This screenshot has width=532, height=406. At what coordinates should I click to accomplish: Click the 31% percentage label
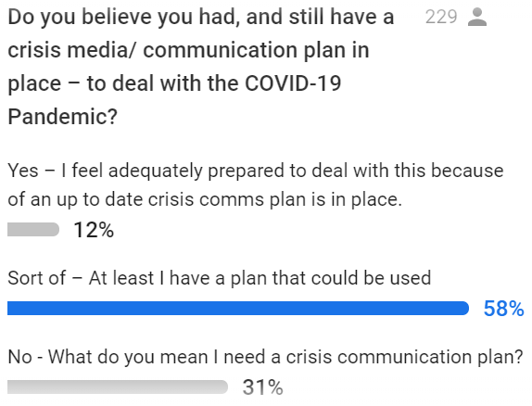262,387
